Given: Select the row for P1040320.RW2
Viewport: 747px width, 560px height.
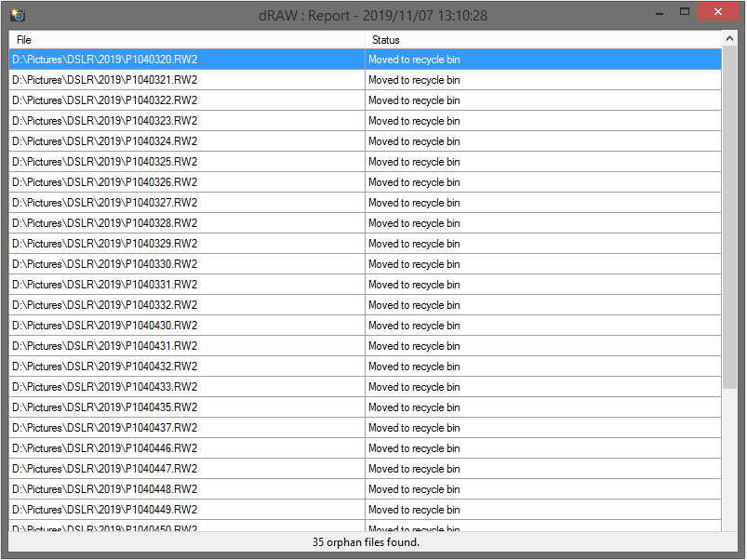Looking at the screenshot, I should (x=365, y=60).
